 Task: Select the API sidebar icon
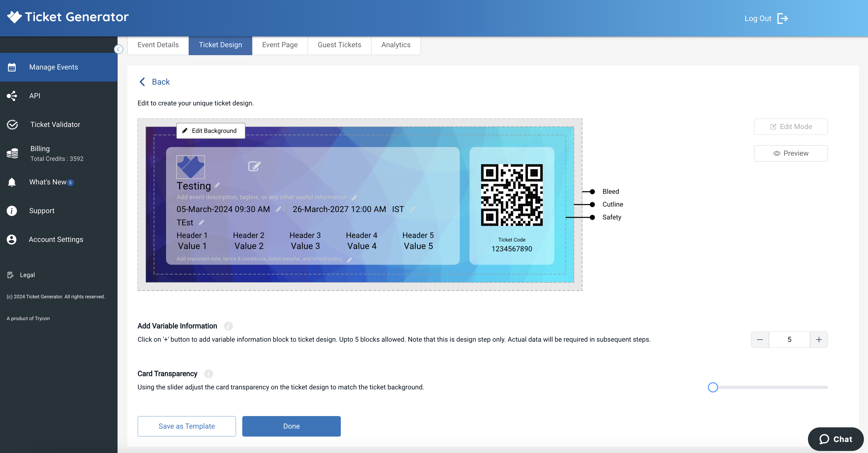click(12, 96)
